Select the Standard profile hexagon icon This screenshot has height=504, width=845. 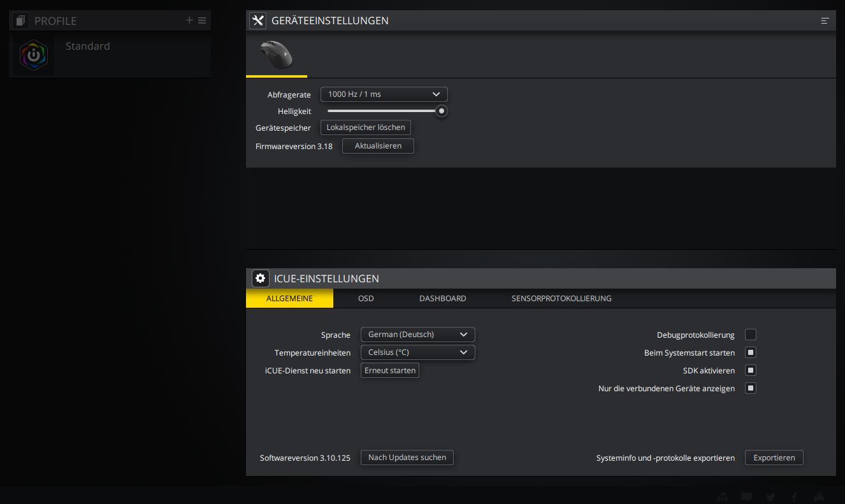pos(34,55)
